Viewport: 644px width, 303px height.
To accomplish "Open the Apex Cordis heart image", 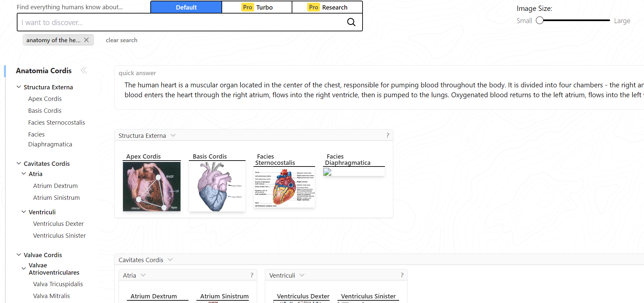I will (152, 186).
